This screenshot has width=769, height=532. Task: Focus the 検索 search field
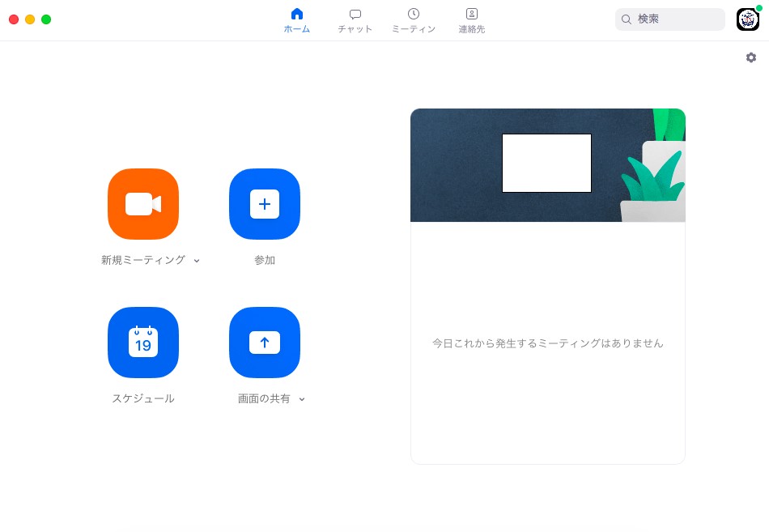[670, 19]
